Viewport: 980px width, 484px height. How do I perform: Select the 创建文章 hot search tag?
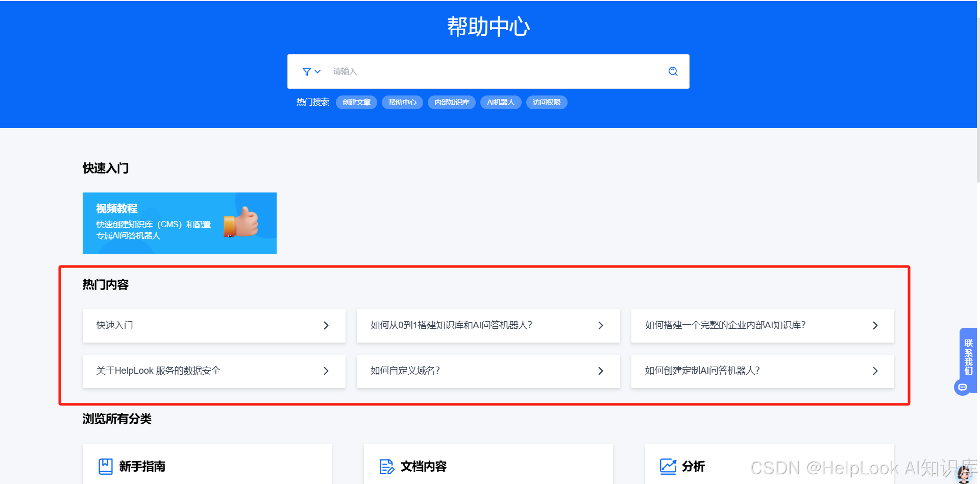pos(356,102)
